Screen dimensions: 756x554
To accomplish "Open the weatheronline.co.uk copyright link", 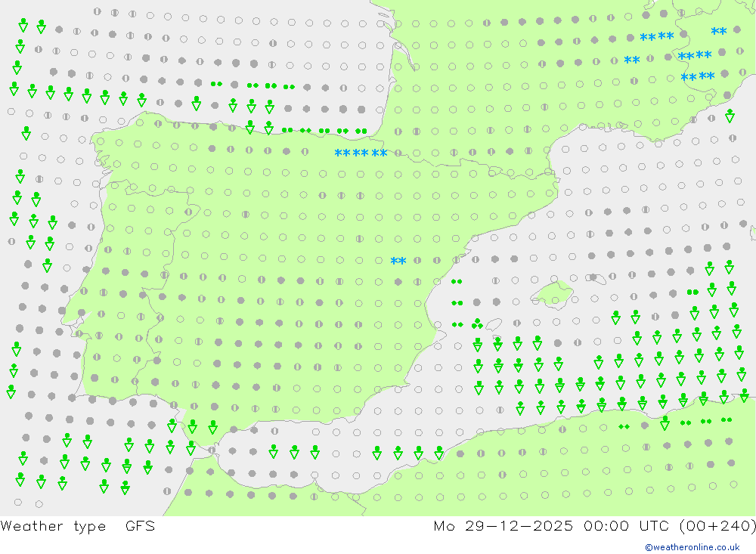I will tap(692, 547).
